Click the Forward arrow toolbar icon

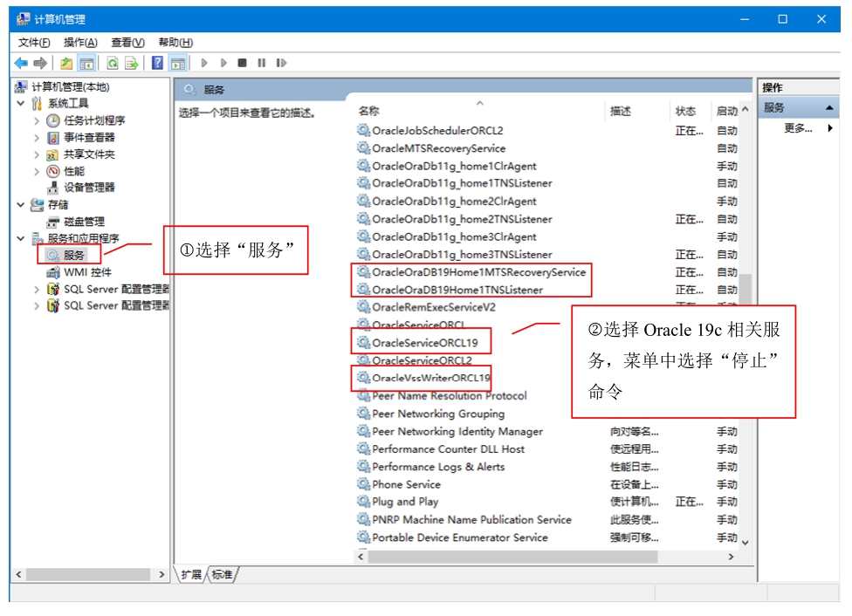click(40, 64)
